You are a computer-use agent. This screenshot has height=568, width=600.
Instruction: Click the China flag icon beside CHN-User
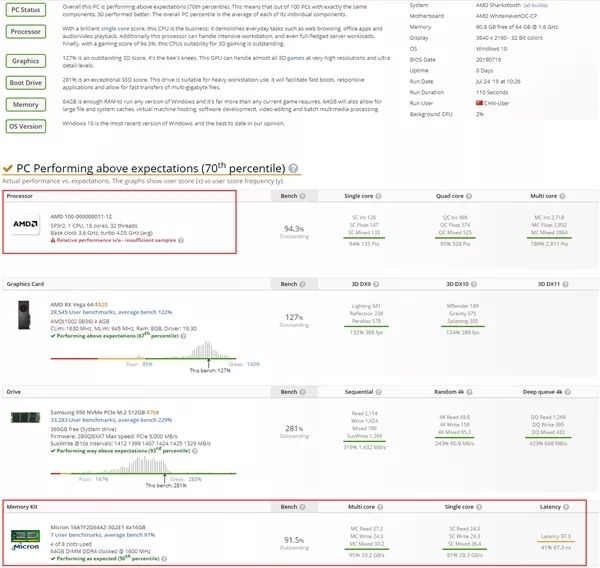coord(479,103)
